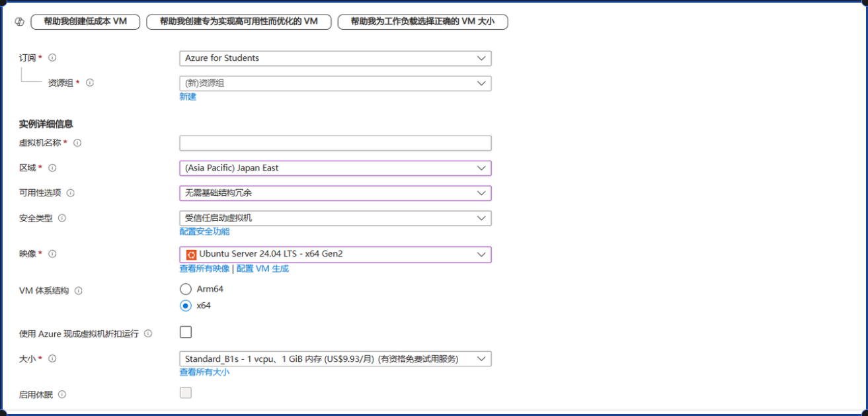
Task: Enable Azure Spot VM discount checkbox
Action: pyautogui.click(x=186, y=332)
